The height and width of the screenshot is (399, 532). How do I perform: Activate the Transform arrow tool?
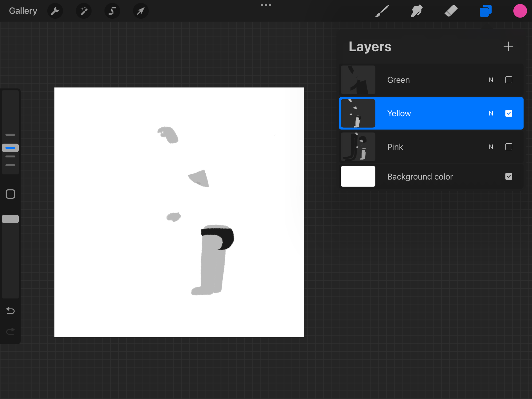141,11
